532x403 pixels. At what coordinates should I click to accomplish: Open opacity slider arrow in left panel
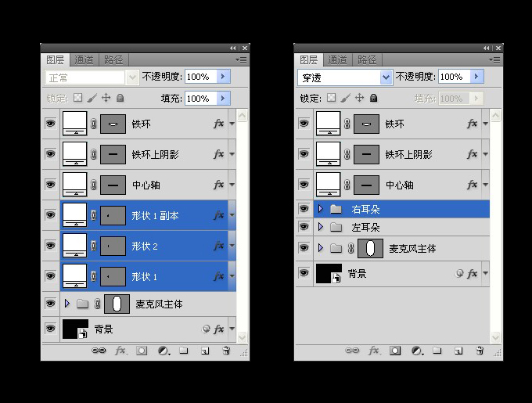(x=223, y=77)
